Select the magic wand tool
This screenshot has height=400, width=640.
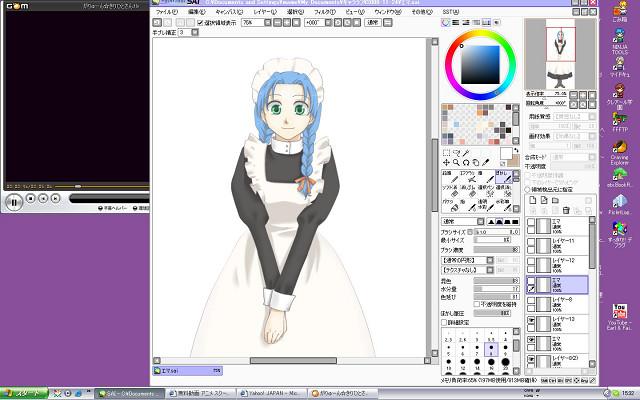click(466, 153)
